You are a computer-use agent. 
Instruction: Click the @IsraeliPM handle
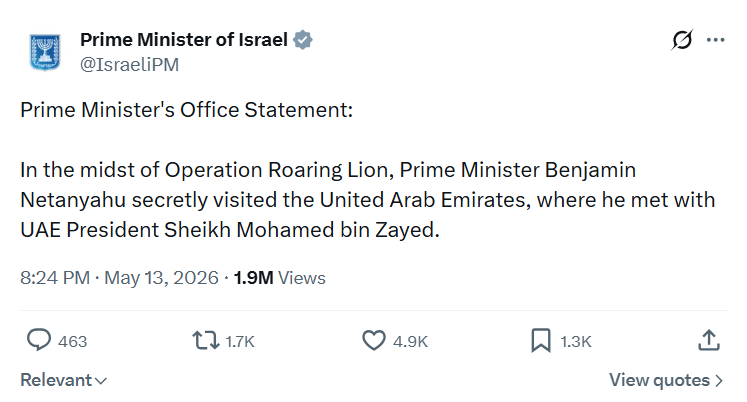130,64
